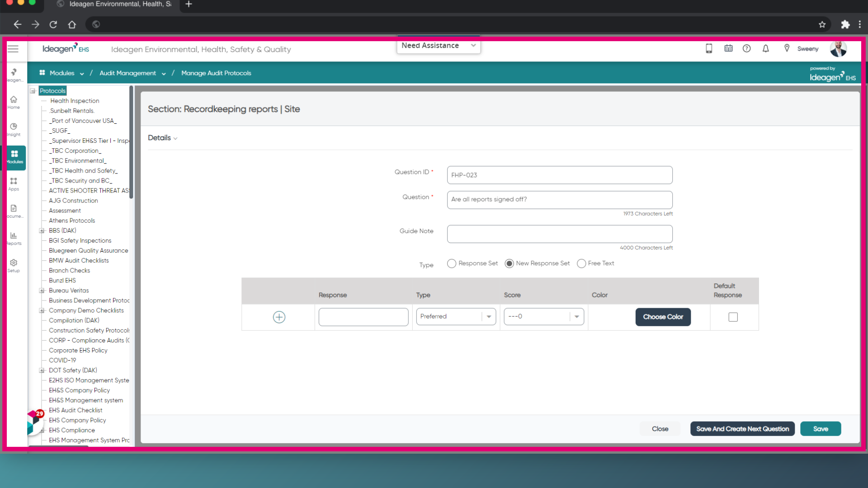This screenshot has height=488, width=868.
Task: Open the calendar icon in header
Action: 728,48
